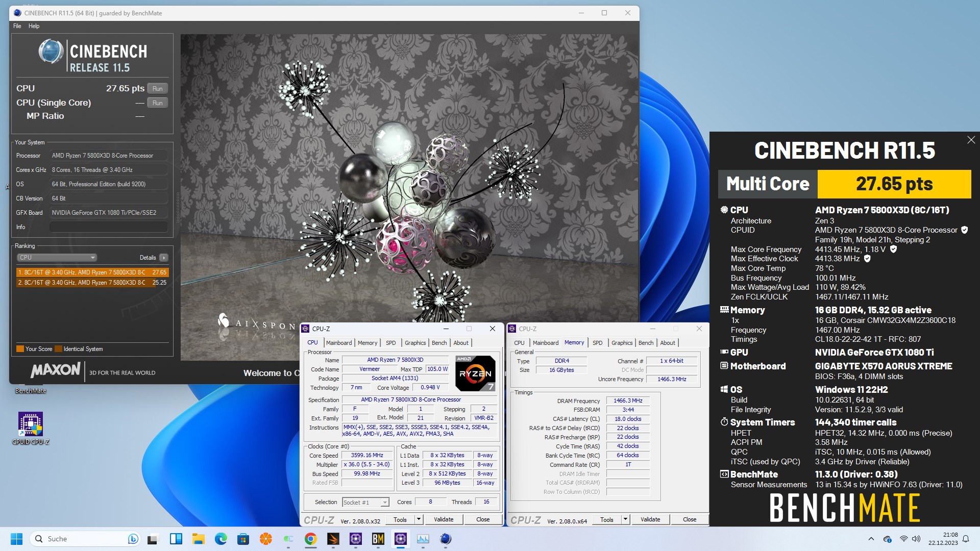
Task: Open the green toggle icon in the taskbar
Action: pos(288,539)
